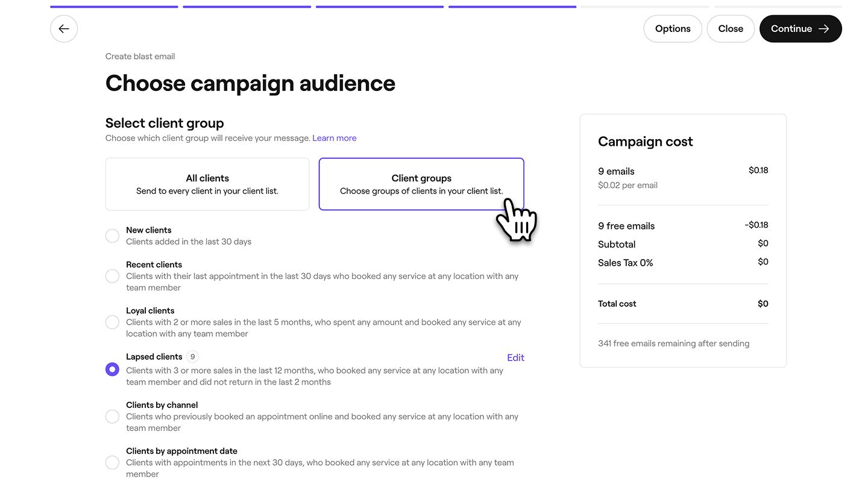Viewport: 868px width, 482px height.
Task: Click the arrow on the Continue button
Action: [824, 29]
